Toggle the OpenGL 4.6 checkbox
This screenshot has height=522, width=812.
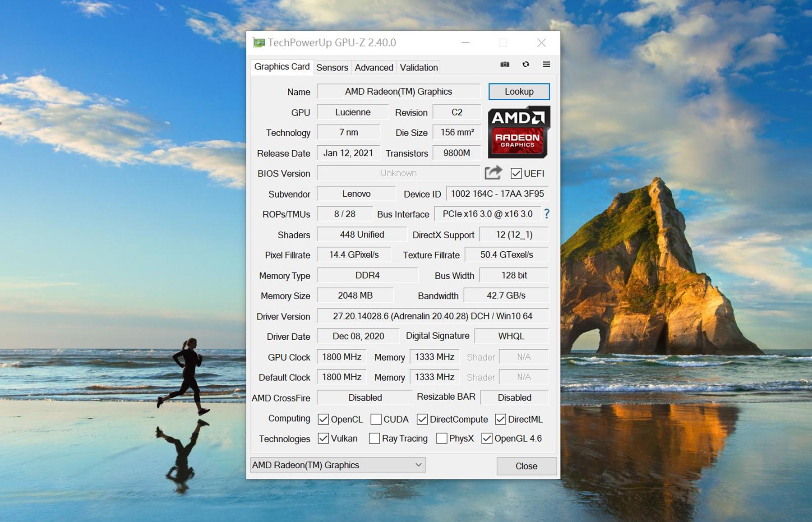pos(487,438)
